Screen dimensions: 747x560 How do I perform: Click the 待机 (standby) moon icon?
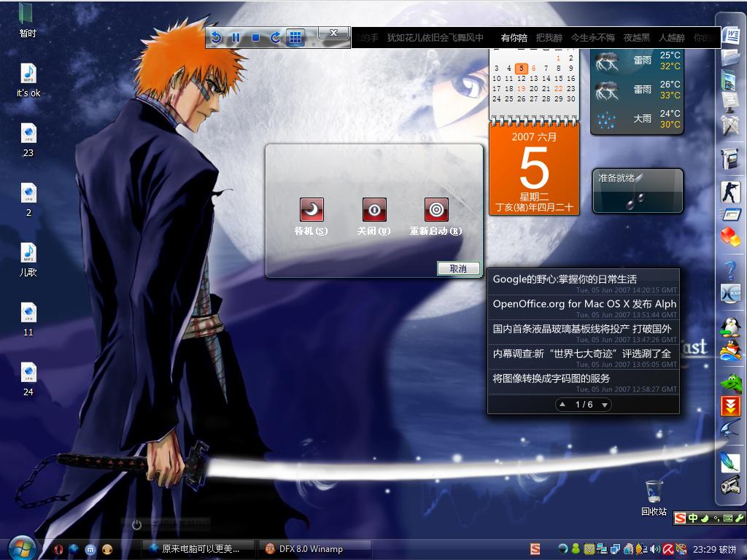tap(311, 209)
